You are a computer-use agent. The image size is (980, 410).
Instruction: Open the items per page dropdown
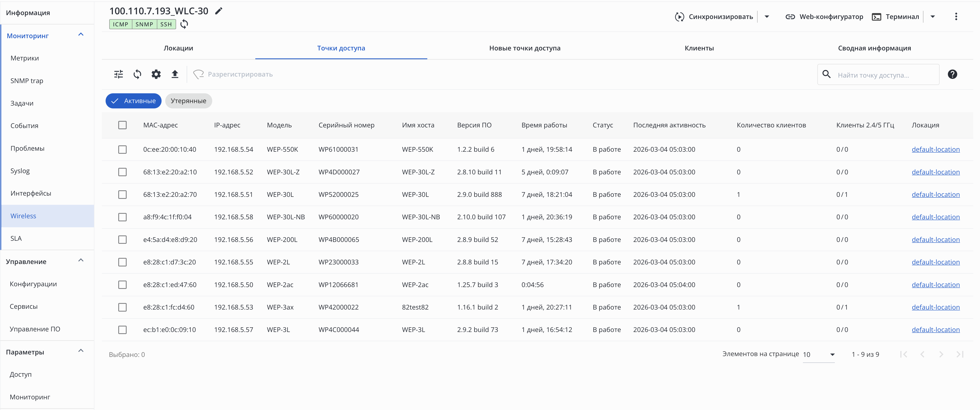(818, 354)
